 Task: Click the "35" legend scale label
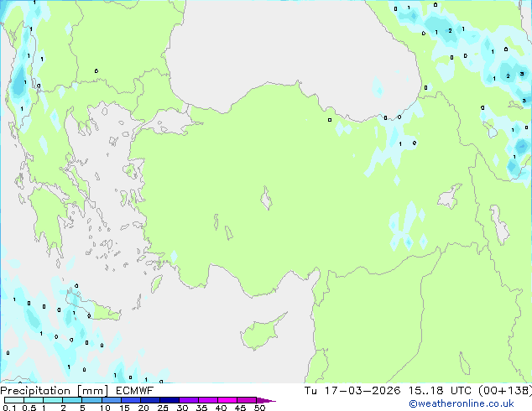201,408
